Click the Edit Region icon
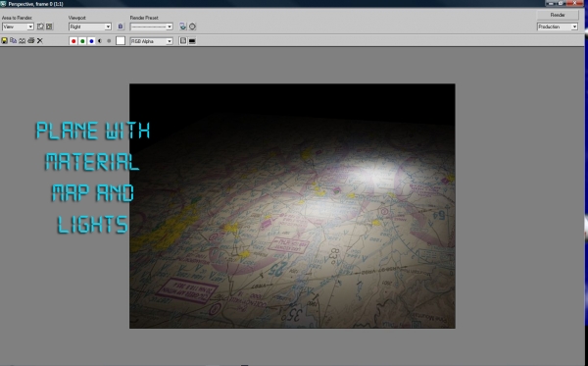Screen dimensions: 588x366 click(x=40, y=26)
